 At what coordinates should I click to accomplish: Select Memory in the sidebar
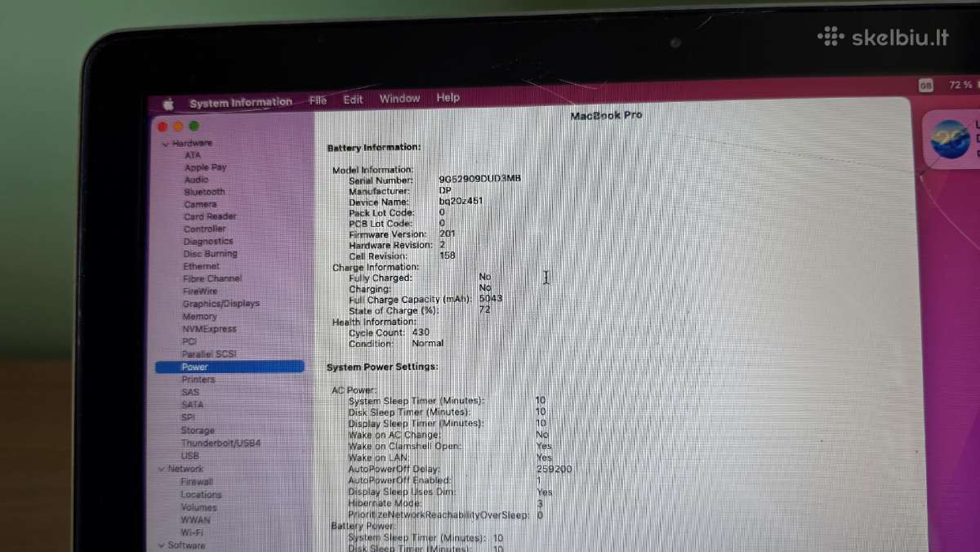199,316
